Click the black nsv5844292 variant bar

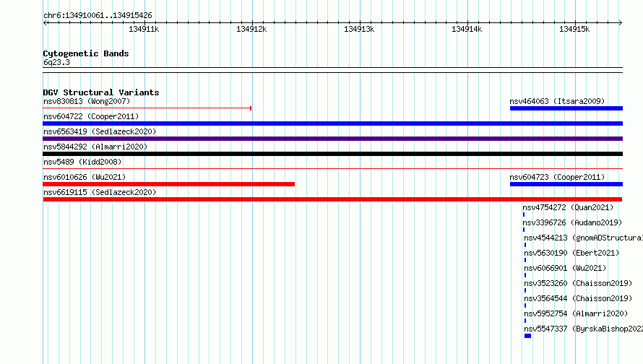[332, 154]
